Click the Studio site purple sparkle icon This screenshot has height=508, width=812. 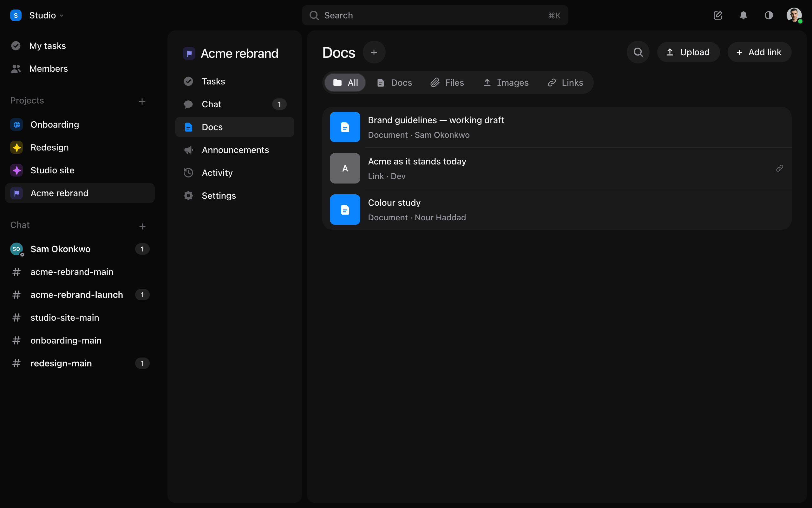point(16,170)
